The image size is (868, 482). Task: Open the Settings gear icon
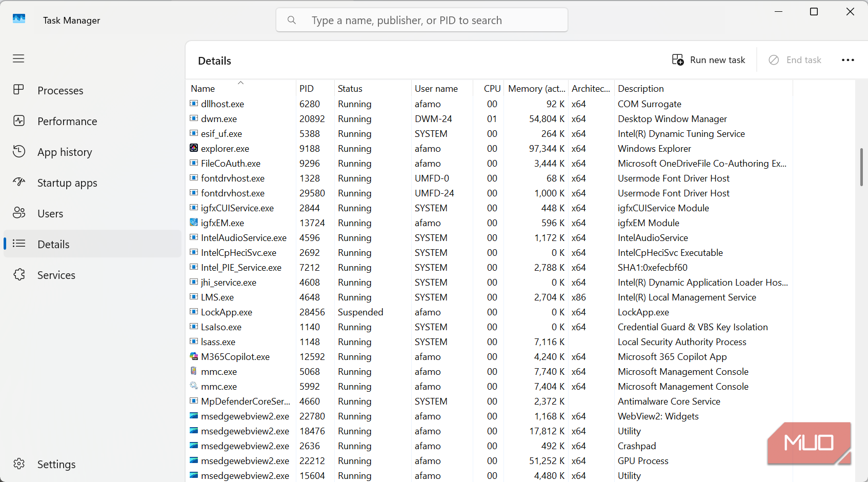(x=19, y=464)
